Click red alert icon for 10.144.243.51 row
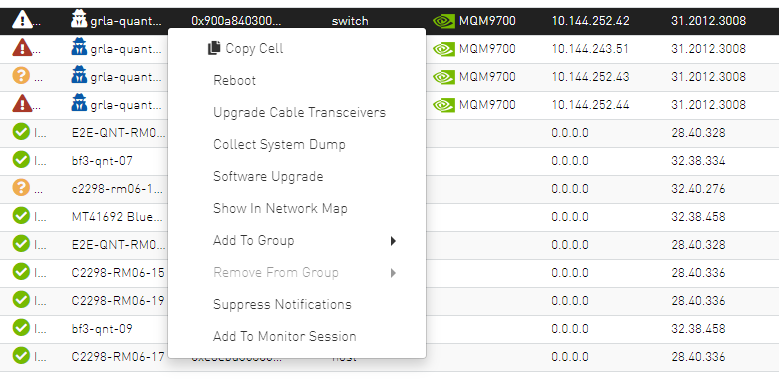Screen dimensions: 782x391 [22, 48]
